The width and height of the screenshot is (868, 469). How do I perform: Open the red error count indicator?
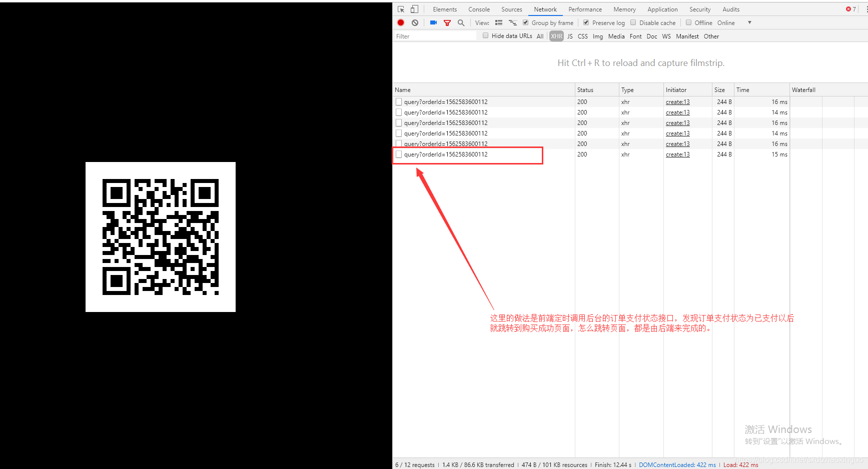[x=850, y=9]
